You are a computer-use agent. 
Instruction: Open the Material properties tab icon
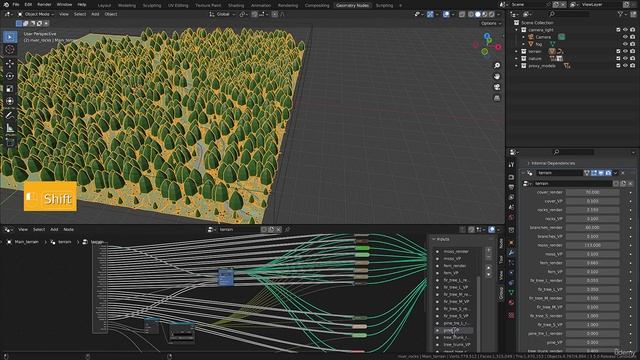pyautogui.click(x=511, y=302)
